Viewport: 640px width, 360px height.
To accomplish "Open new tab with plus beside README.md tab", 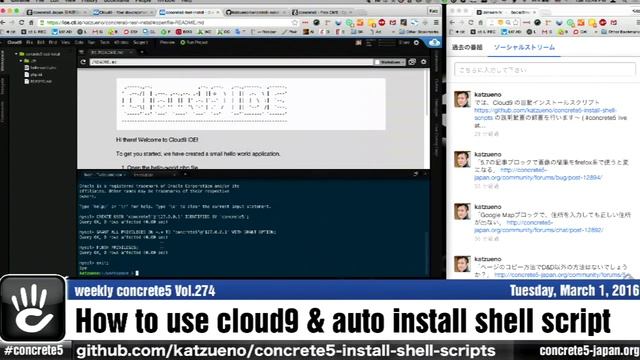I will 142,52.
